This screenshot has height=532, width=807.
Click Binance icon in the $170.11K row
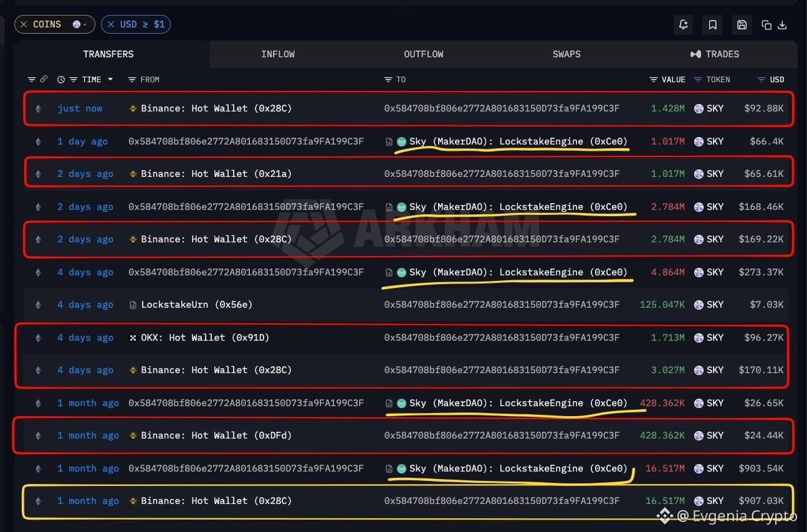133,370
